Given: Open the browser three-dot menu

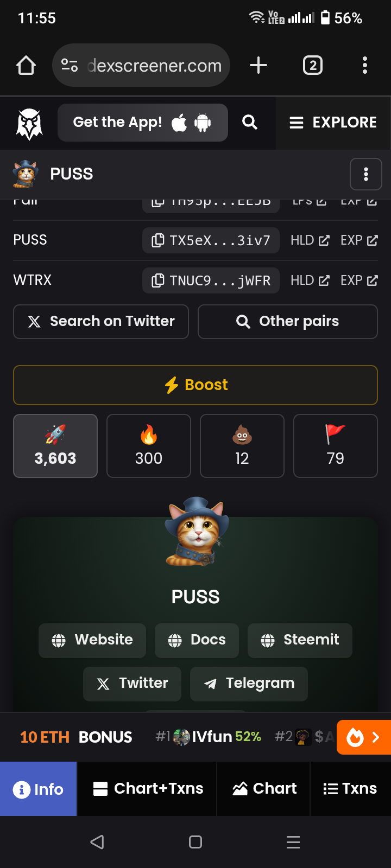Looking at the screenshot, I should [x=365, y=66].
